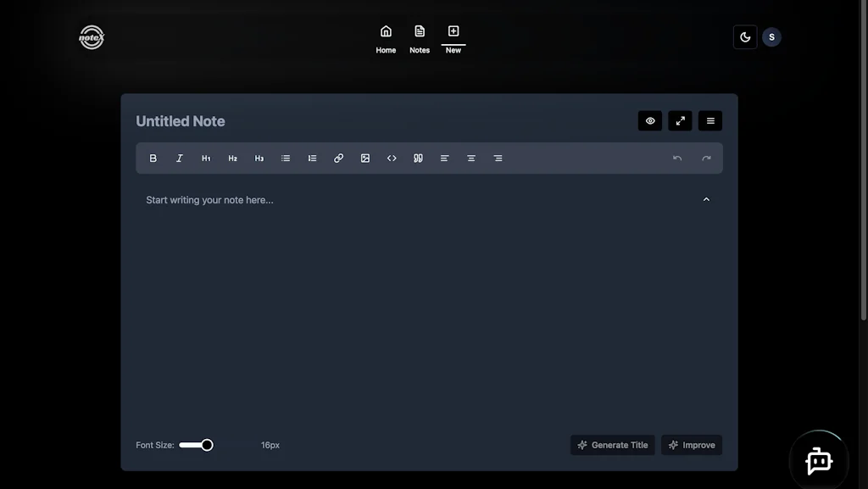This screenshot has width=868, height=489.
Task: Collapse the editor with the chevron
Action: click(x=706, y=199)
